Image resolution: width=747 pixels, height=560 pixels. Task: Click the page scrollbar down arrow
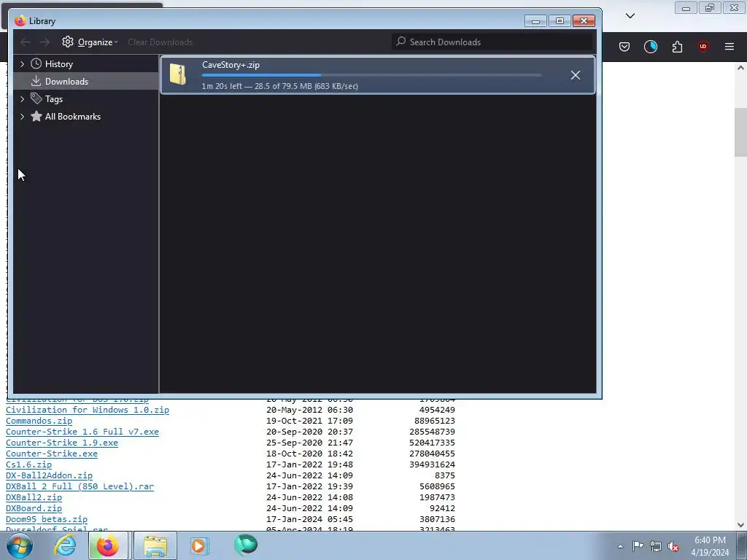(x=740, y=525)
